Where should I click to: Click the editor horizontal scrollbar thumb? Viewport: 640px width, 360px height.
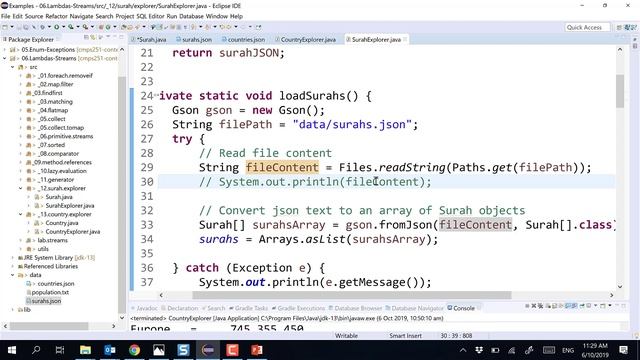pos(351,295)
